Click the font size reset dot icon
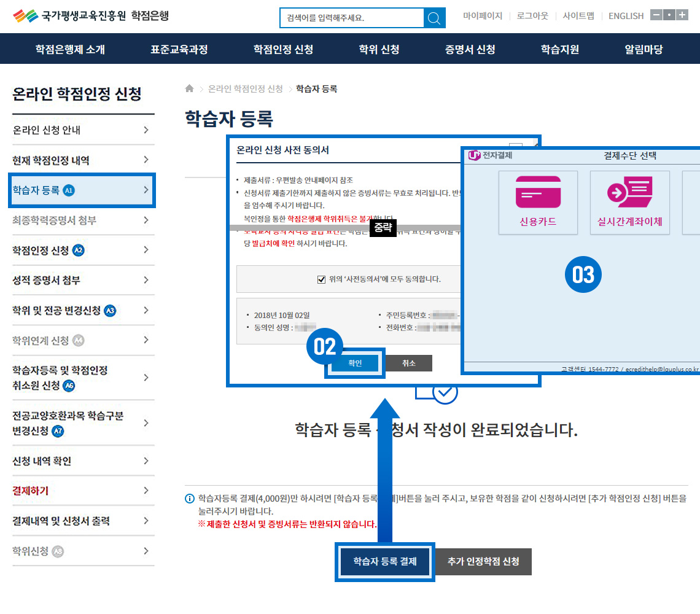The width and height of the screenshot is (700, 614). (x=669, y=15)
